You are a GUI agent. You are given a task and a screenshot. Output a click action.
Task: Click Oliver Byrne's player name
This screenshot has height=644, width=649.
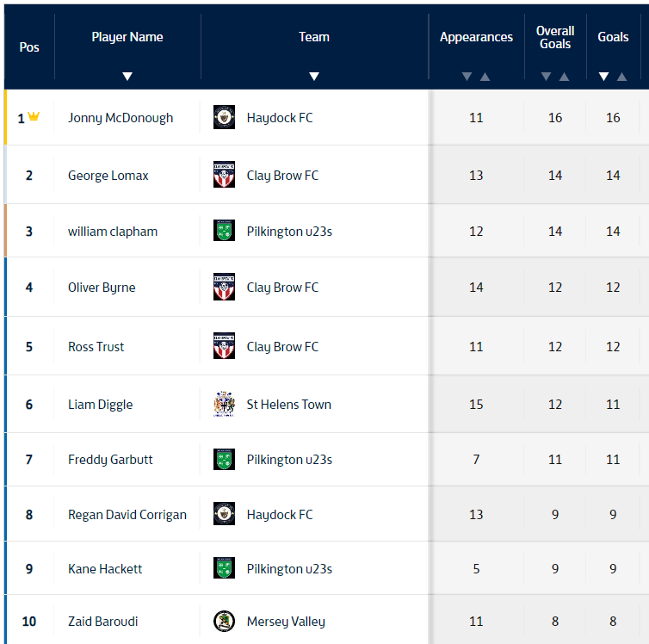pos(102,287)
